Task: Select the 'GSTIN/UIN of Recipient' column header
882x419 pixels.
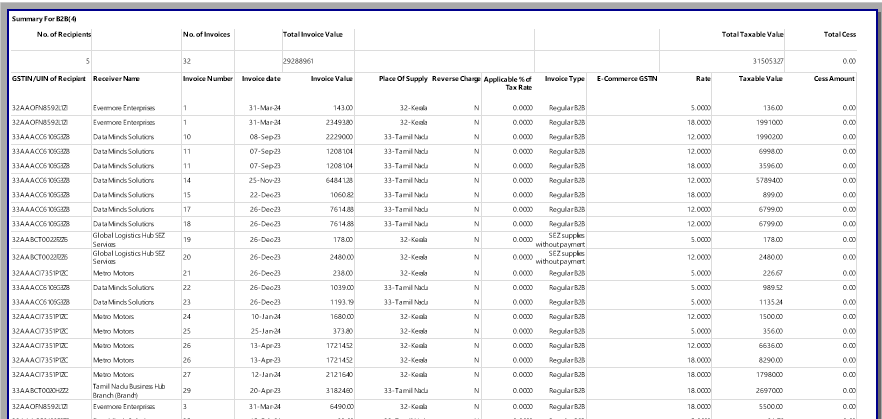Action: click(x=48, y=78)
